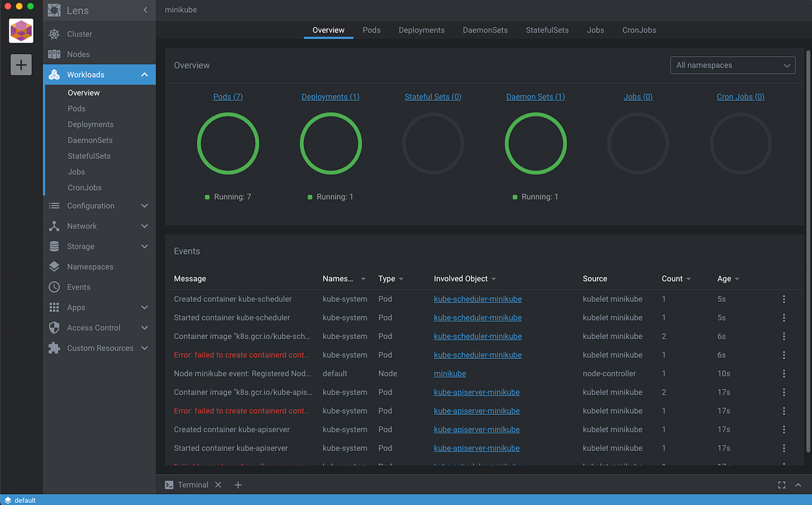Open menu for Started container kube-apiserver event

click(x=784, y=448)
